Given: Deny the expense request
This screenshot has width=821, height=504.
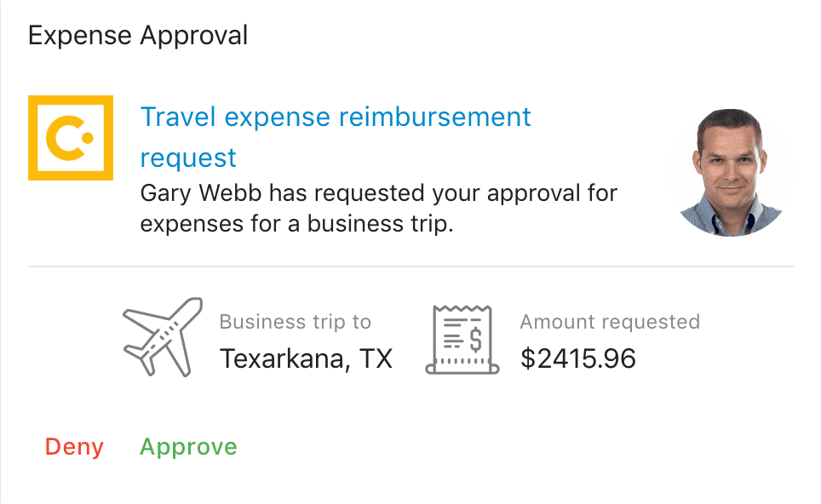Looking at the screenshot, I should click(x=74, y=447).
